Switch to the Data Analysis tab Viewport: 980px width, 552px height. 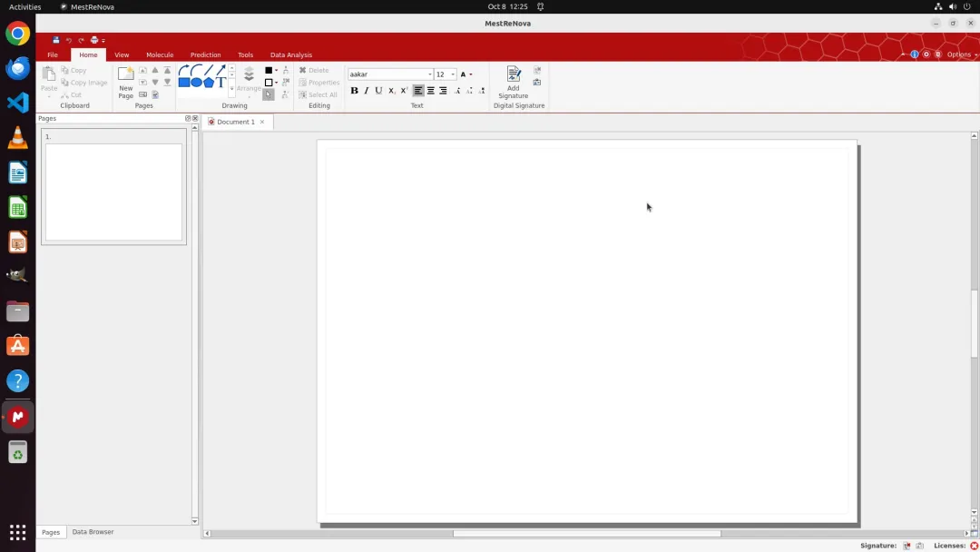(290, 55)
